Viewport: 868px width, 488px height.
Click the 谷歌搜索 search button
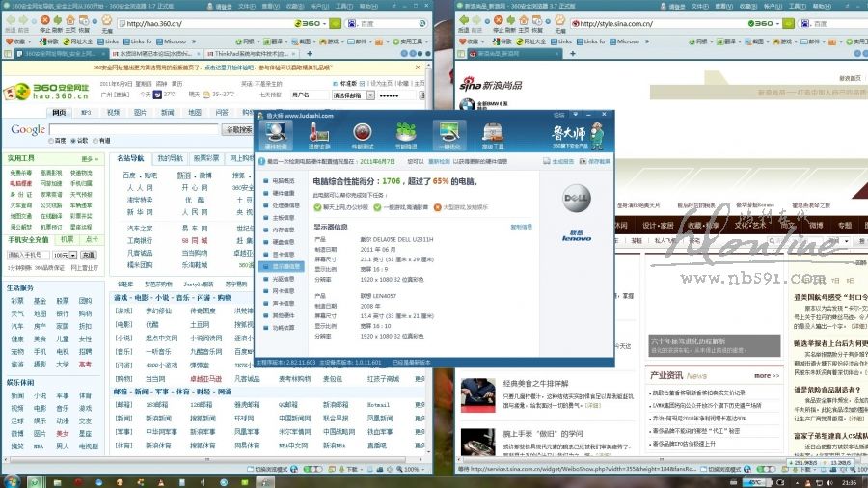tap(237, 129)
